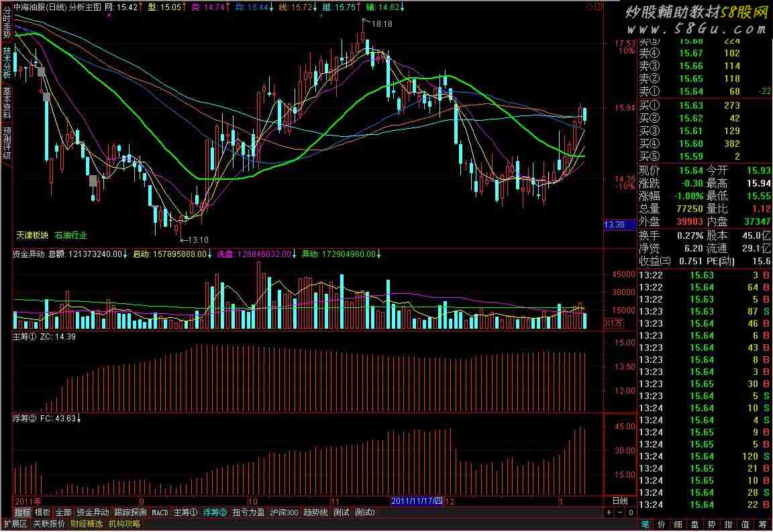The height and width of the screenshot is (532, 773).
Task: Switch to the MACD indicator tab
Action: 160,513
